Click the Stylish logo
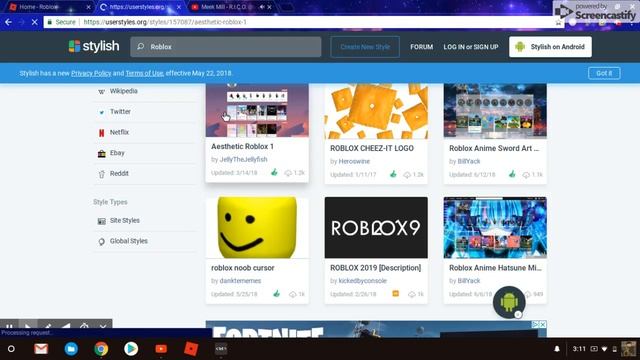The height and width of the screenshot is (360, 640). click(94, 46)
